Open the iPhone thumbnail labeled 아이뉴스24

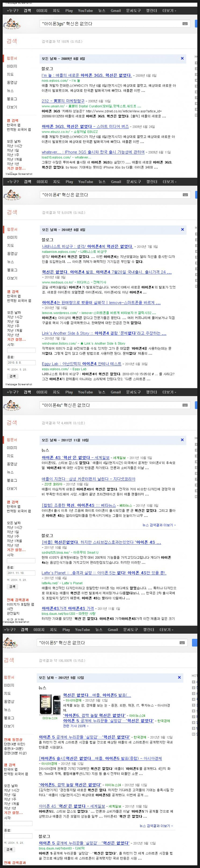50,704
